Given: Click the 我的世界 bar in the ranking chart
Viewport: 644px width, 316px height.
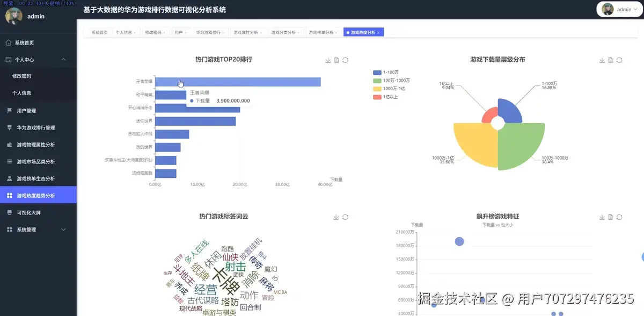Looking at the screenshot, I should [167, 147].
